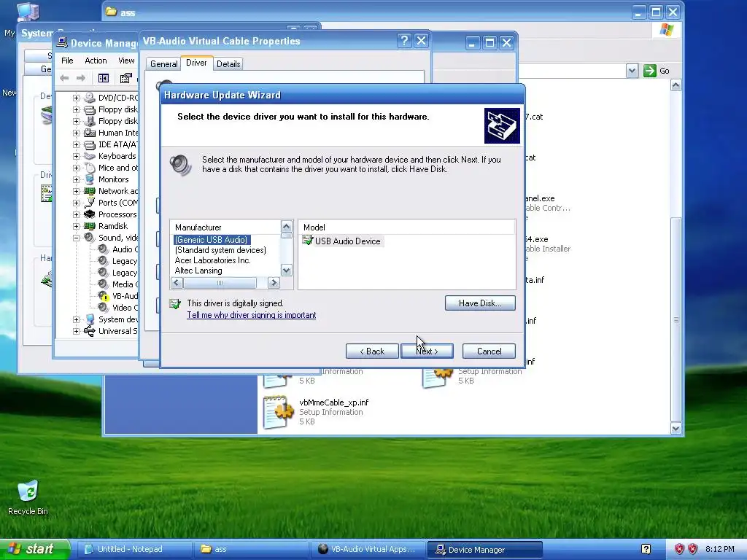747x560 pixels.
Task: Expand the IDE ATA/ATAPI controllers node
Action: point(76,145)
